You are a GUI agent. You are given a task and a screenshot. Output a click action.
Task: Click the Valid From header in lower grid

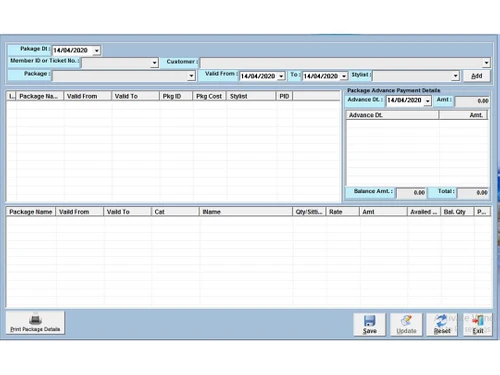coord(80,212)
